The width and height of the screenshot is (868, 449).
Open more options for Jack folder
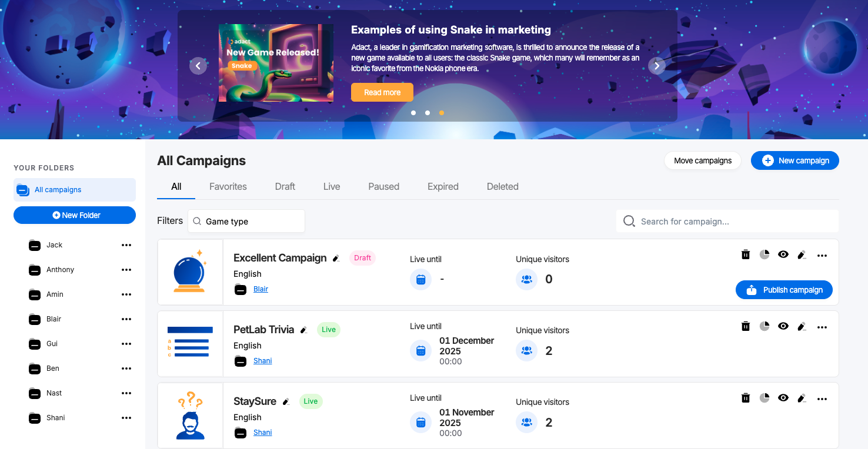[x=126, y=245]
